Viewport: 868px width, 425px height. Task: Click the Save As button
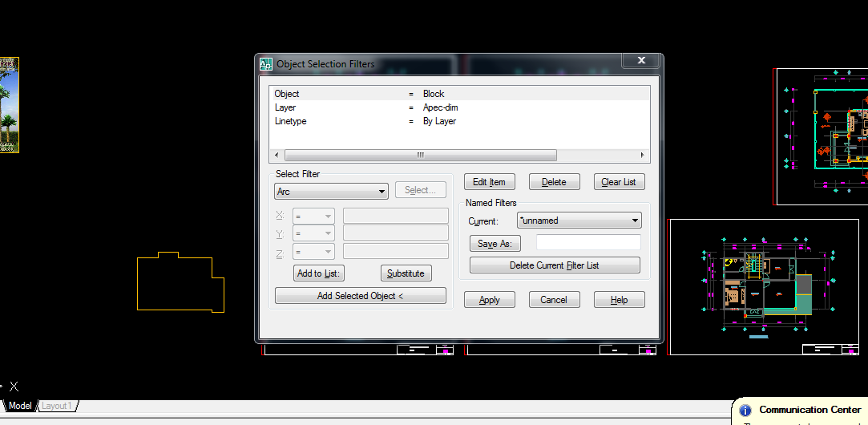pos(495,243)
